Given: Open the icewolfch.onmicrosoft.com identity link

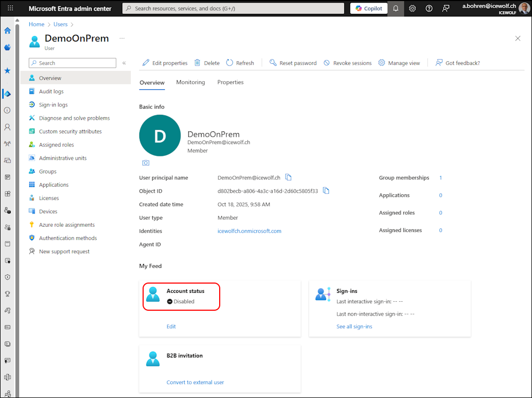Looking at the screenshot, I should (x=250, y=231).
